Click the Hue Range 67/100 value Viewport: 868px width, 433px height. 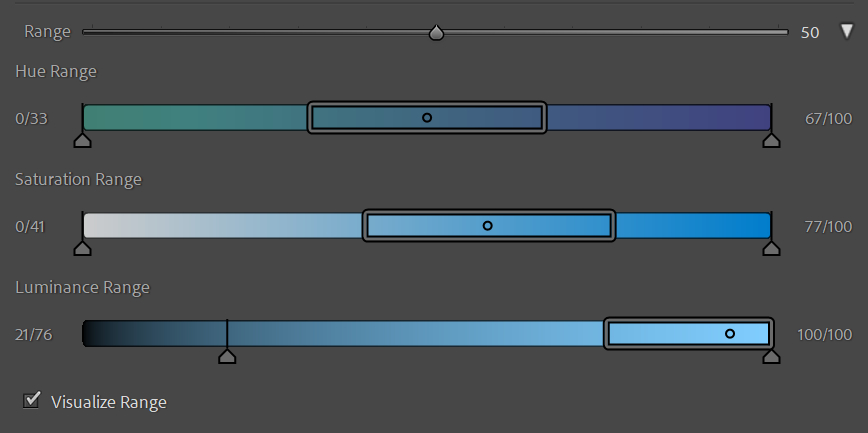click(x=828, y=119)
